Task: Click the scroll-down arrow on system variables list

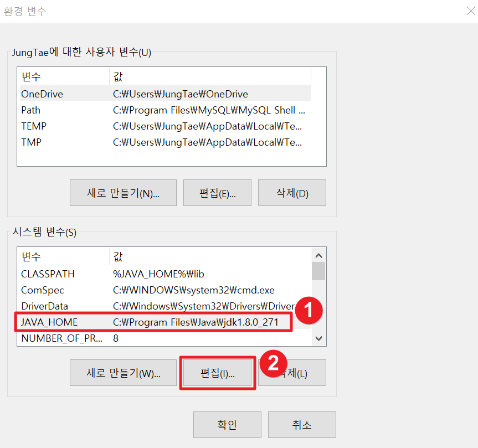Action: pos(318,338)
